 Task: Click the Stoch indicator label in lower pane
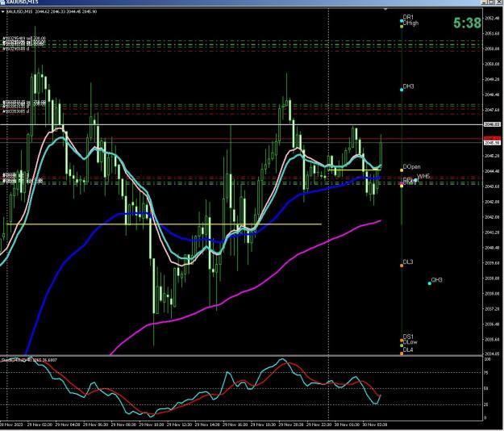[x=29, y=360]
